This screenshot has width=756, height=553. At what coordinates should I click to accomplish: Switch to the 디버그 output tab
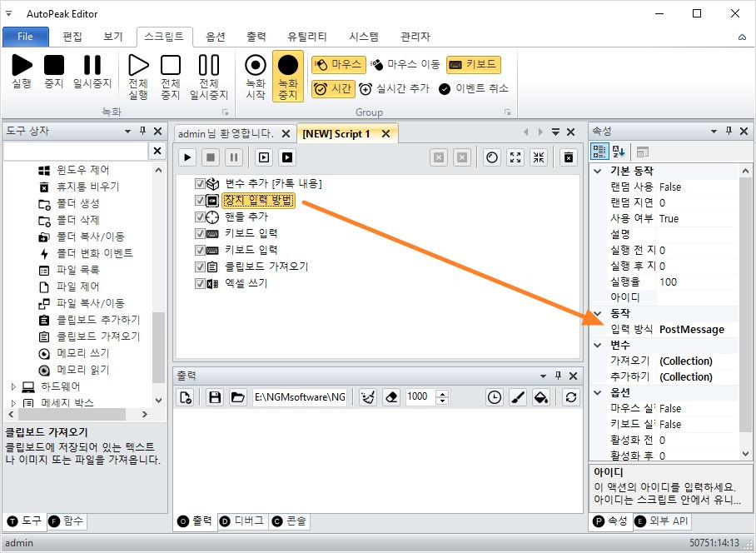[x=242, y=521]
